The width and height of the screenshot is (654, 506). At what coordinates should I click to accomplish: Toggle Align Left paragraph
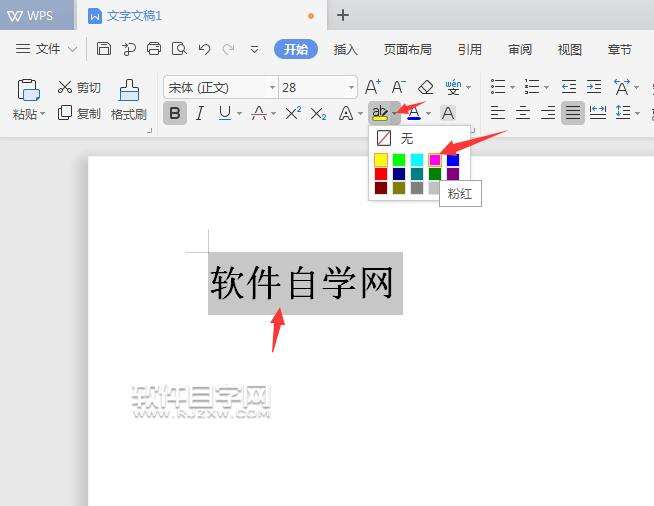(x=498, y=113)
